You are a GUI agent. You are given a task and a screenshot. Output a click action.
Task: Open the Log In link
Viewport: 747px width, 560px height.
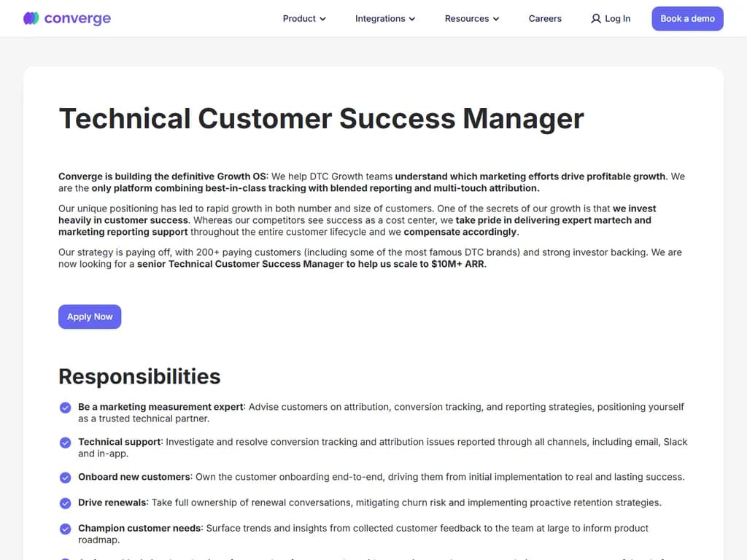click(x=616, y=18)
